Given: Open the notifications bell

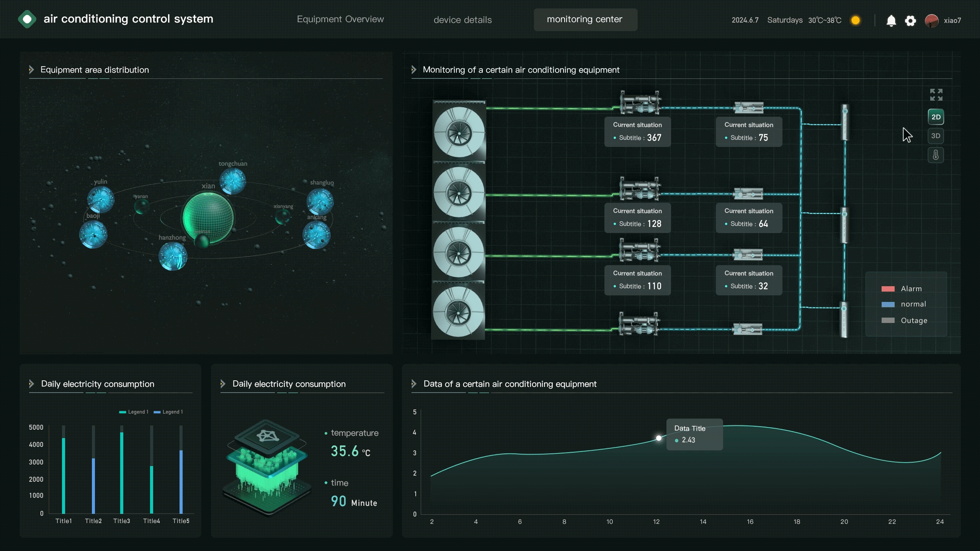Looking at the screenshot, I should [x=891, y=20].
